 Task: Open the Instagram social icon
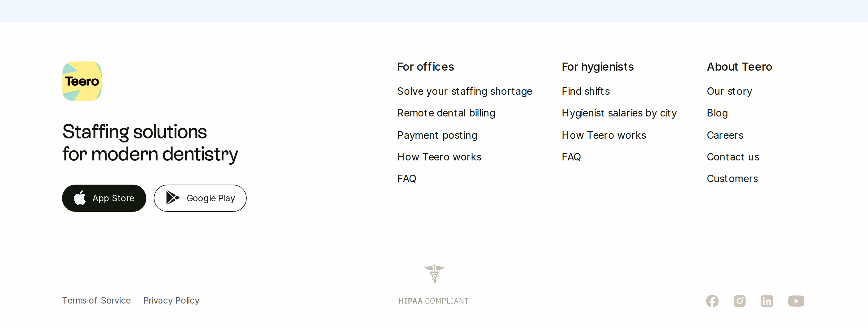(x=739, y=301)
